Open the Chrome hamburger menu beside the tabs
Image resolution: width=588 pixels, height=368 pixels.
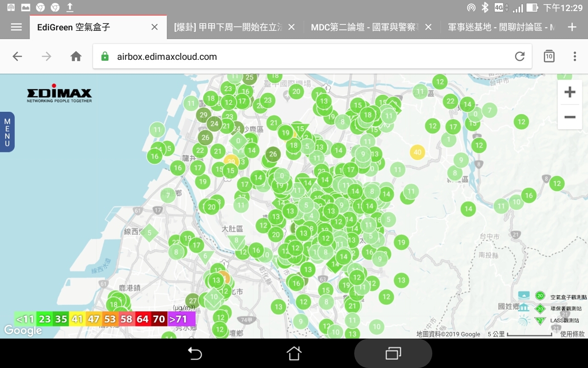click(x=16, y=27)
